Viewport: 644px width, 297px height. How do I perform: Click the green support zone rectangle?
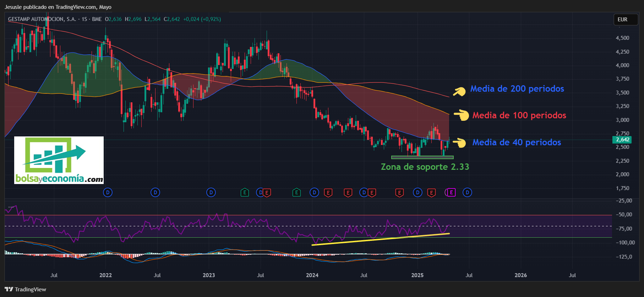pos(422,157)
